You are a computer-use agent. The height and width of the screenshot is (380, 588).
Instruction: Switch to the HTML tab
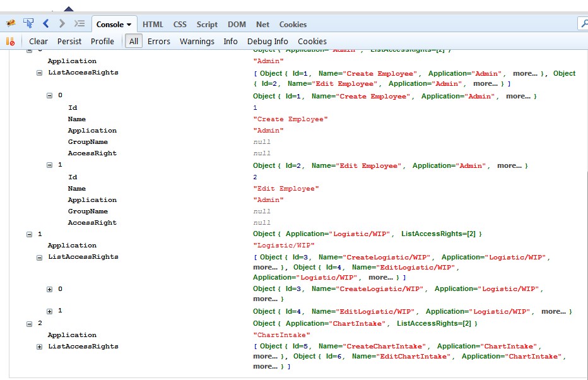coord(153,24)
